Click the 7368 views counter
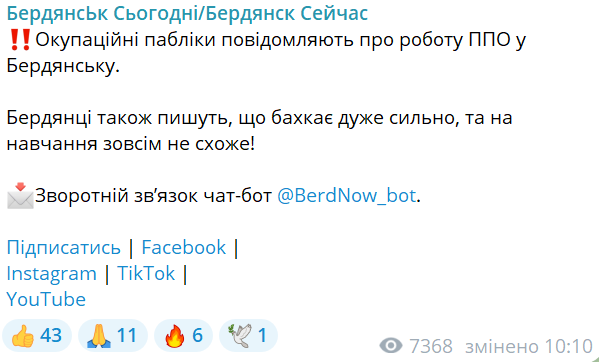 tap(431, 346)
